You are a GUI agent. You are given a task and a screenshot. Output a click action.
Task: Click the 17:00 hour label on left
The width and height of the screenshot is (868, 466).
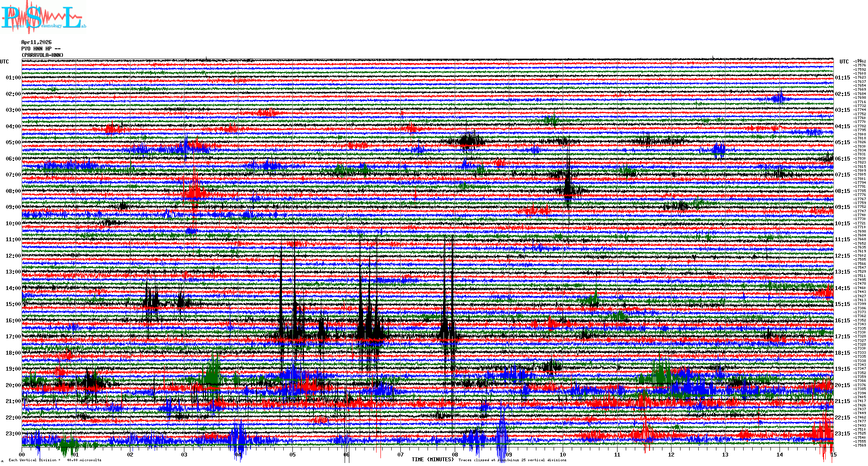coord(13,337)
